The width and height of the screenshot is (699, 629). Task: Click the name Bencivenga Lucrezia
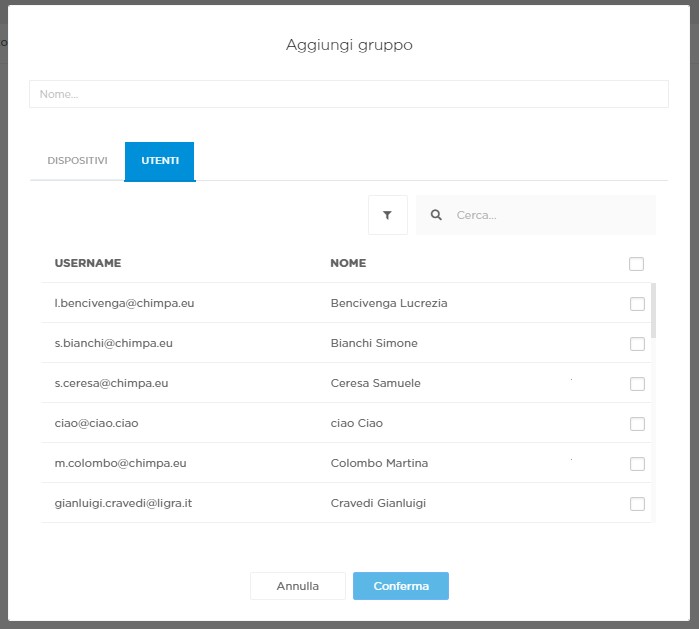[x=389, y=303]
